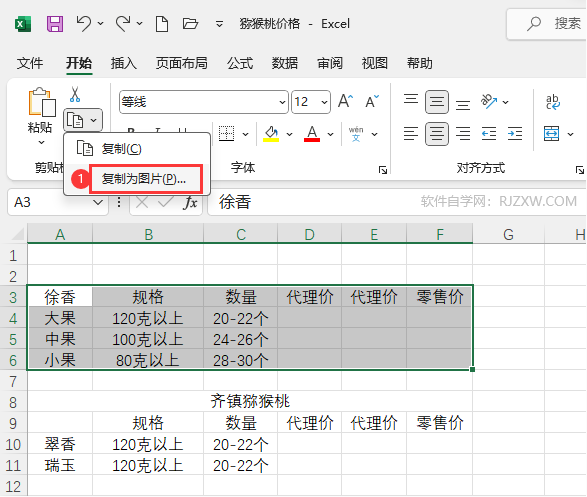Open alignment dialog launcher in 对齐方式 group
587x497 pixels.
click(580, 171)
